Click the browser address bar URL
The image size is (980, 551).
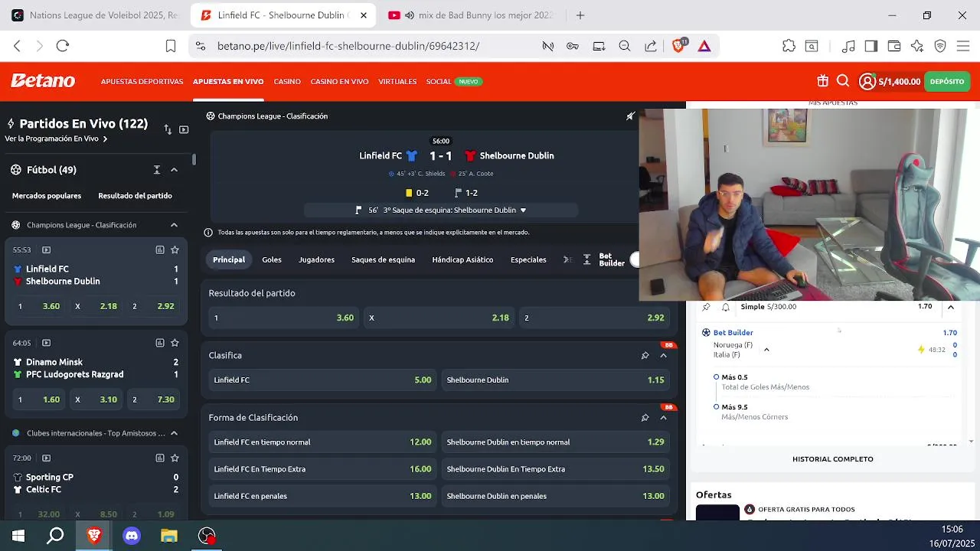(x=348, y=46)
